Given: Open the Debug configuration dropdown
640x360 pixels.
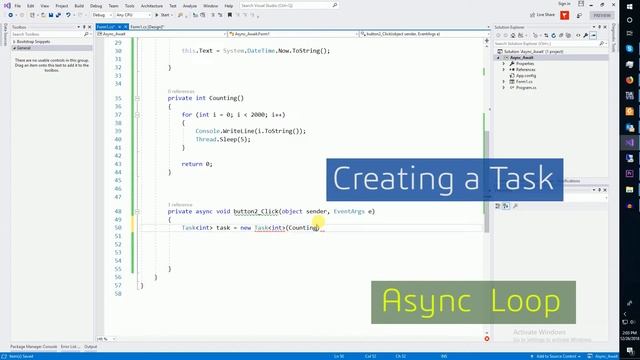Looking at the screenshot, I should point(102,15).
